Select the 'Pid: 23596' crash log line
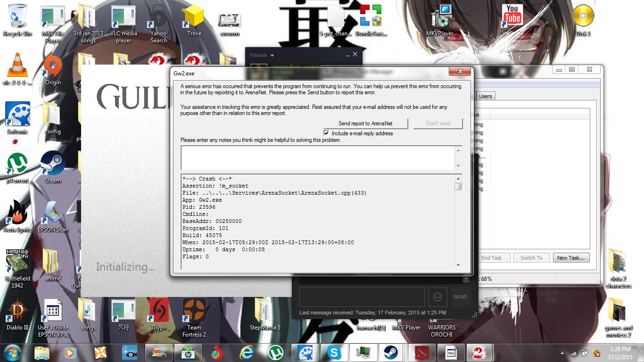Screen dimensions: 644x362 (199, 207)
